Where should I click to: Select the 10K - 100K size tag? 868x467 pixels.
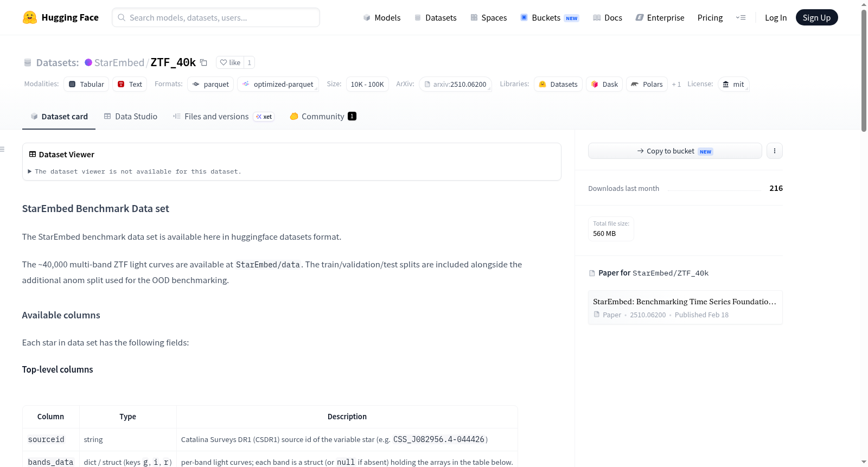tap(367, 84)
